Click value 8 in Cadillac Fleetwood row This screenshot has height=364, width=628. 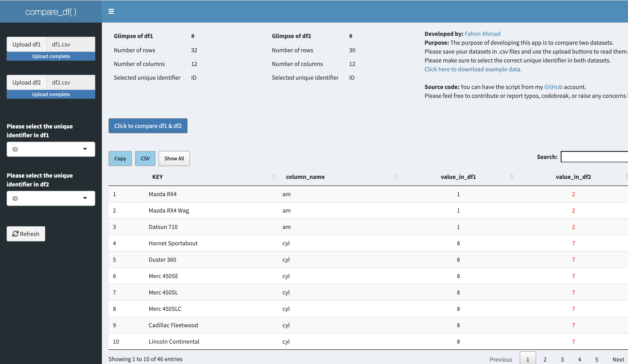click(x=458, y=325)
